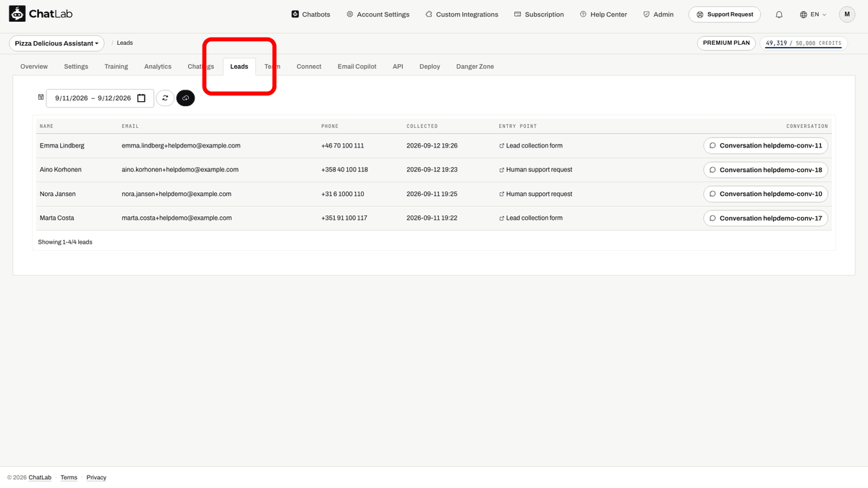Go to Account Settings in top navigation
The height and width of the screenshot is (488, 868).
[x=378, y=14]
